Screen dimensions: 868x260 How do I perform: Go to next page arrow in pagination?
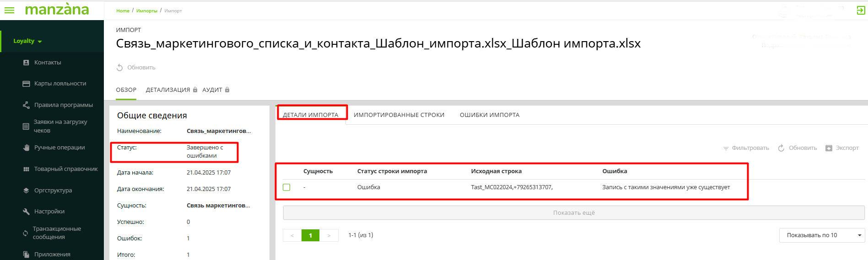tap(329, 235)
